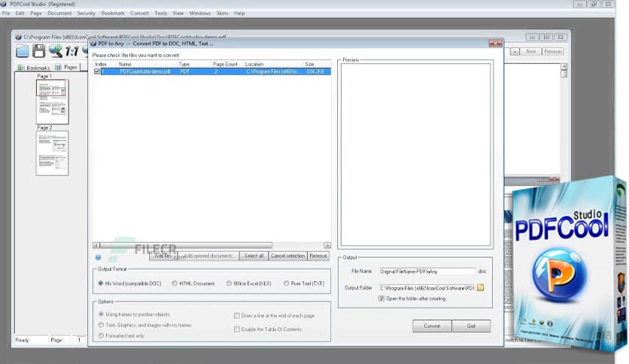The image size is (629, 364).
Task: Sort by the Index column header
Action: [105, 64]
